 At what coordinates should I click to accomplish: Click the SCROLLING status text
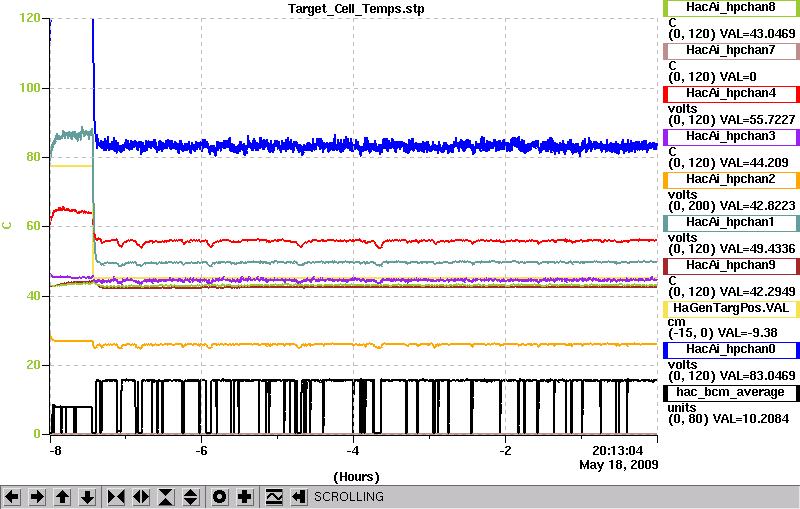pos(349,497)
